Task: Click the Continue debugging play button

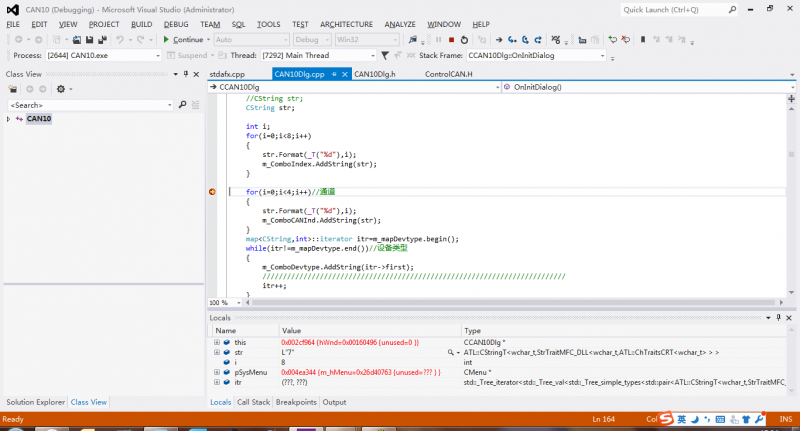Action: click(x=167, y=39)
